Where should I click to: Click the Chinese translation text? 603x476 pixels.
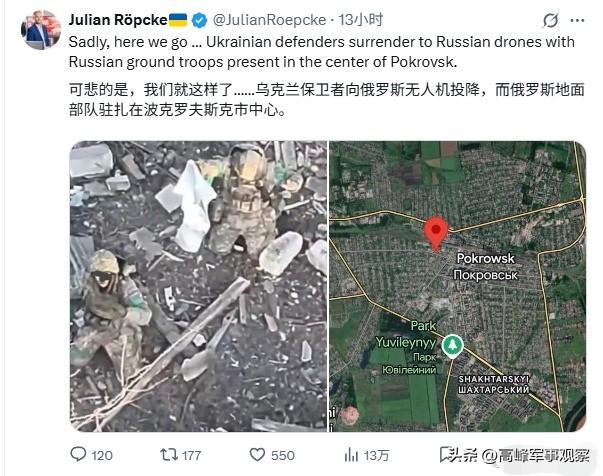click(326, 100)
